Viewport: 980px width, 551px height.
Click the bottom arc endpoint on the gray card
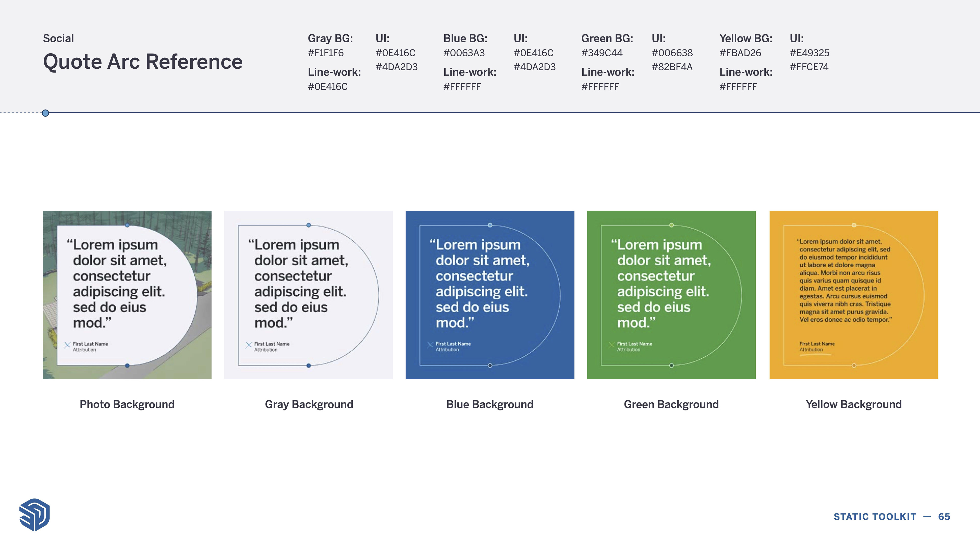[x=309, y=366]
